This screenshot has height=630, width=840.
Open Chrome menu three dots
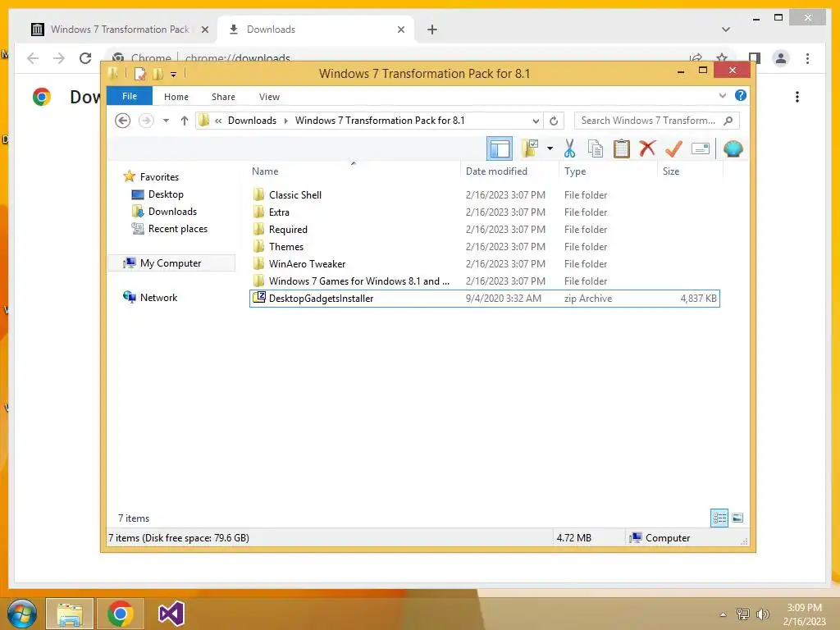[x=807, y=58]
